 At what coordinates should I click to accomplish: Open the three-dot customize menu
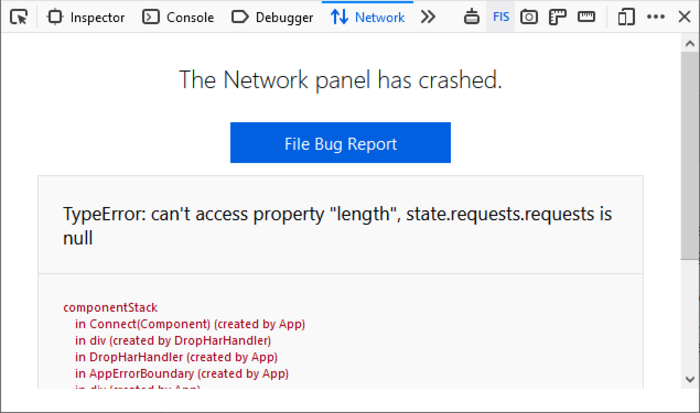(x=656, y=17)
